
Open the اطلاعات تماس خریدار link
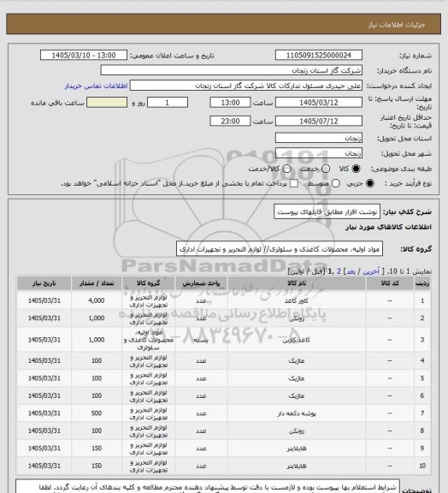(x=96, y=86)
